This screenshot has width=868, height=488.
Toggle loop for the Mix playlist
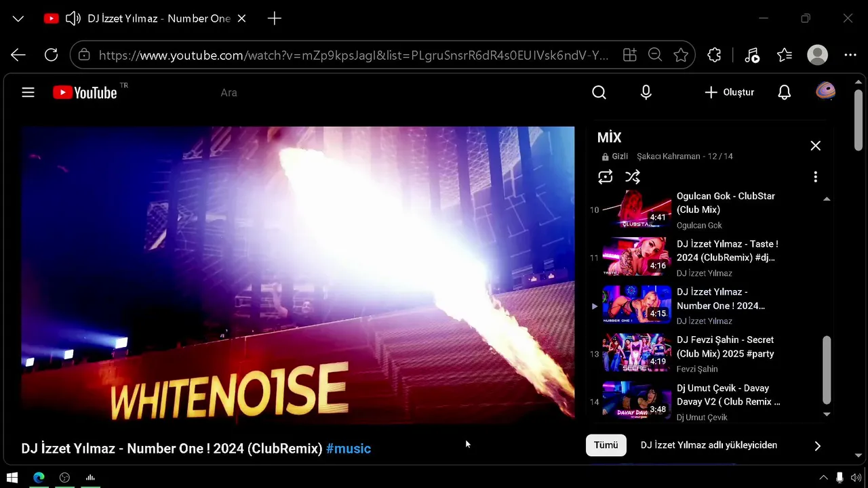[x=606, y=177]
